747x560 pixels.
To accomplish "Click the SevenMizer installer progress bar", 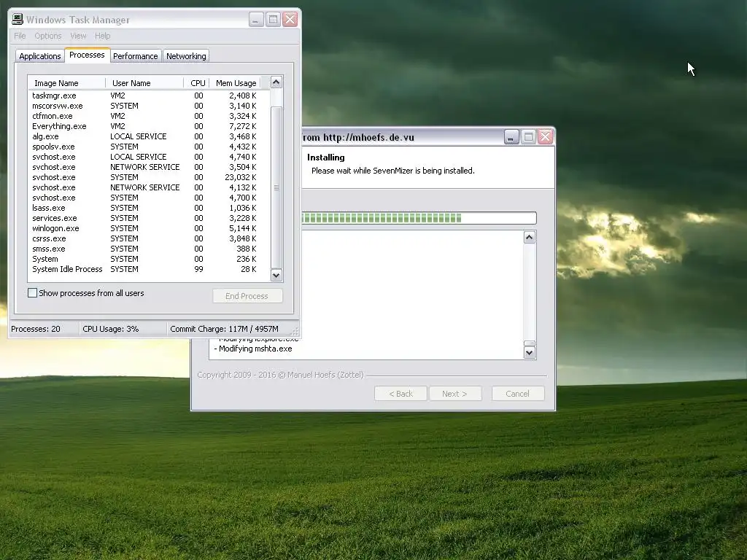I will pos(419,218).
